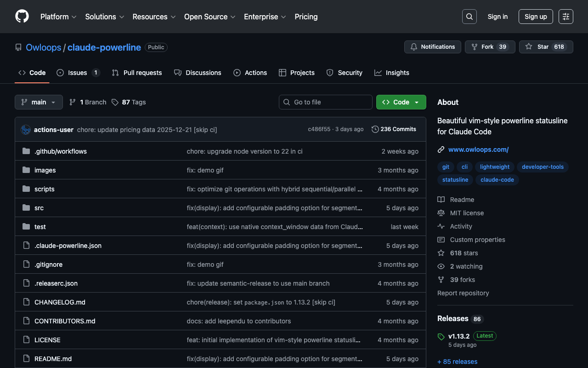
Task: Expand the Platform menu in header
Action: 58,17
